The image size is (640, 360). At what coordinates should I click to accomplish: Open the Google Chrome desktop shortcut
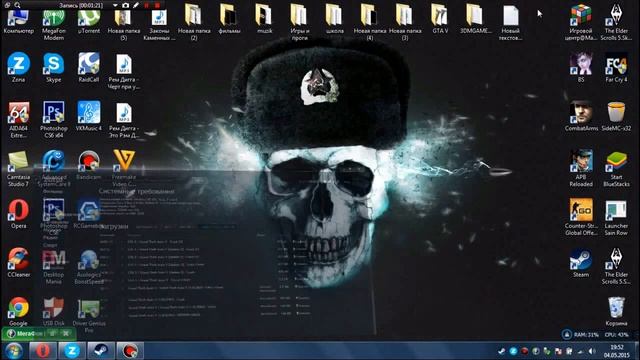[x=18, y=311]
